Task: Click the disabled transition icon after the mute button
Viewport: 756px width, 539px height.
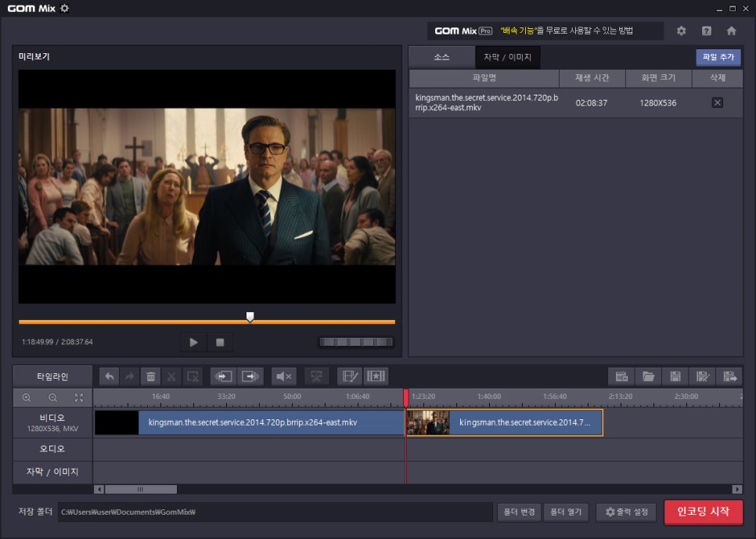Action: pyautogui.click(x=316, y=376)
